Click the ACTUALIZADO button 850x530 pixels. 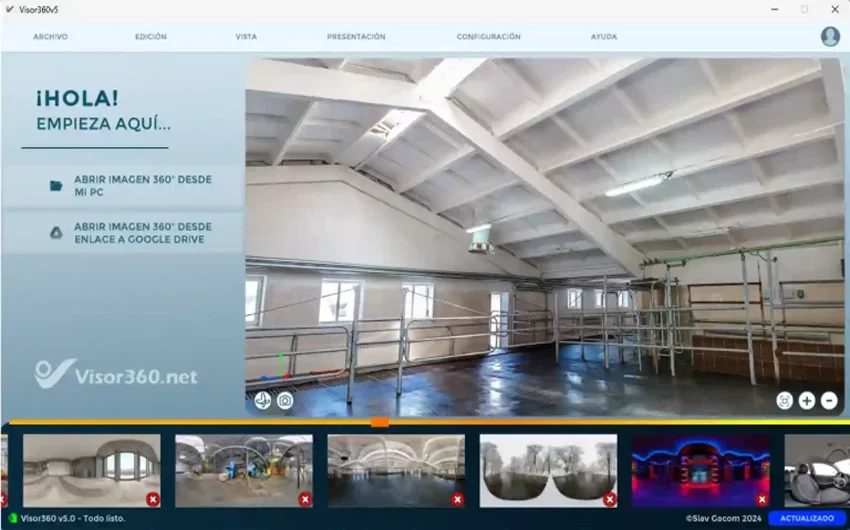(x=807, y=519)
